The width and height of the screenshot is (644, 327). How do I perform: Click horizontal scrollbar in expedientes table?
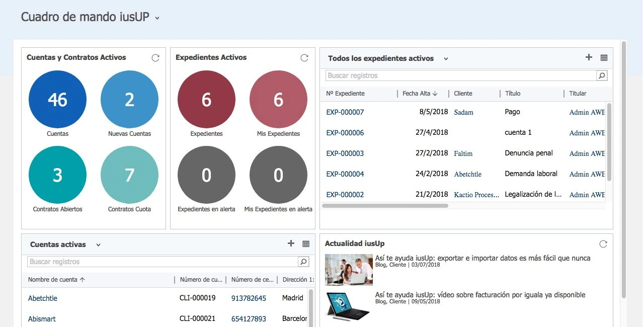(x=385, y=206)
